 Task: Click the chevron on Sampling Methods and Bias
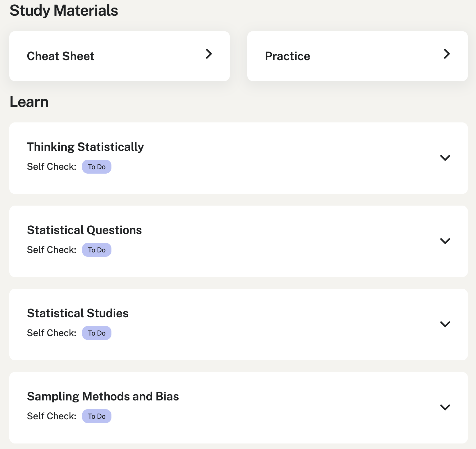click(445, 407)
